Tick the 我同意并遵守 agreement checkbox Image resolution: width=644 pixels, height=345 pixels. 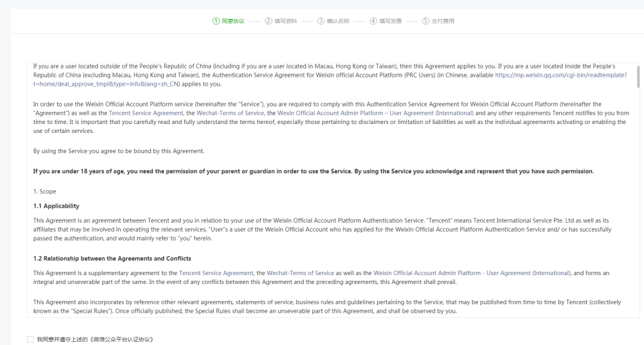30,339
